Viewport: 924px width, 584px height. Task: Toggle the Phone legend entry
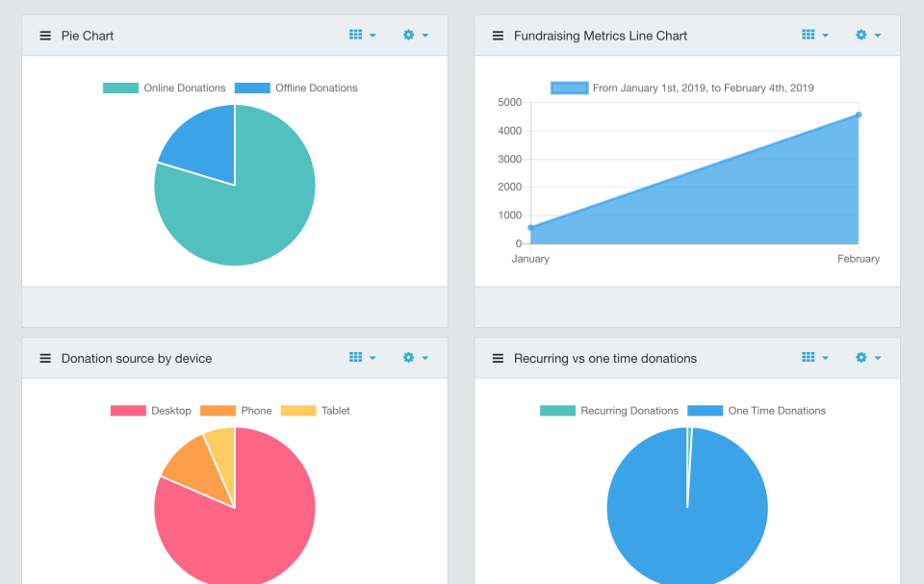(236, 411)
